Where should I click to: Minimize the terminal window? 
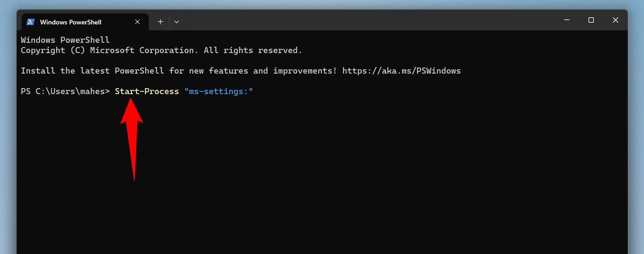point(567,20)
